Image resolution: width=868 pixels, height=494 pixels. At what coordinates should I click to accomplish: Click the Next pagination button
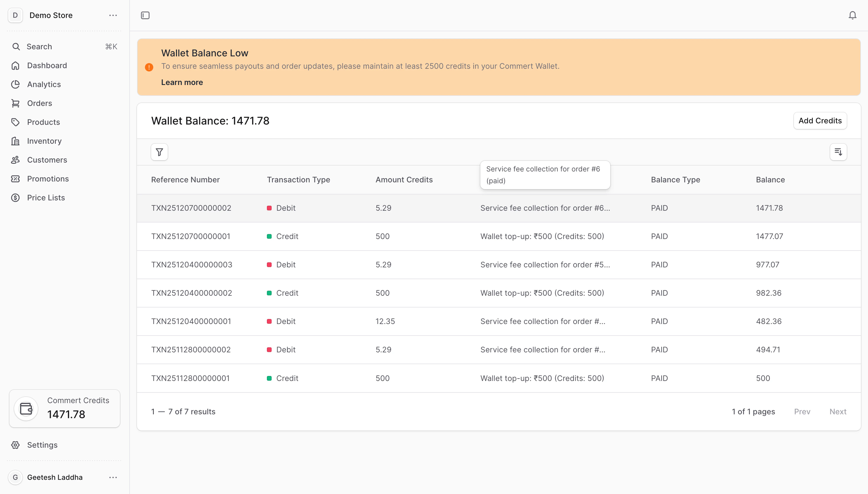(x=838, y=412)
